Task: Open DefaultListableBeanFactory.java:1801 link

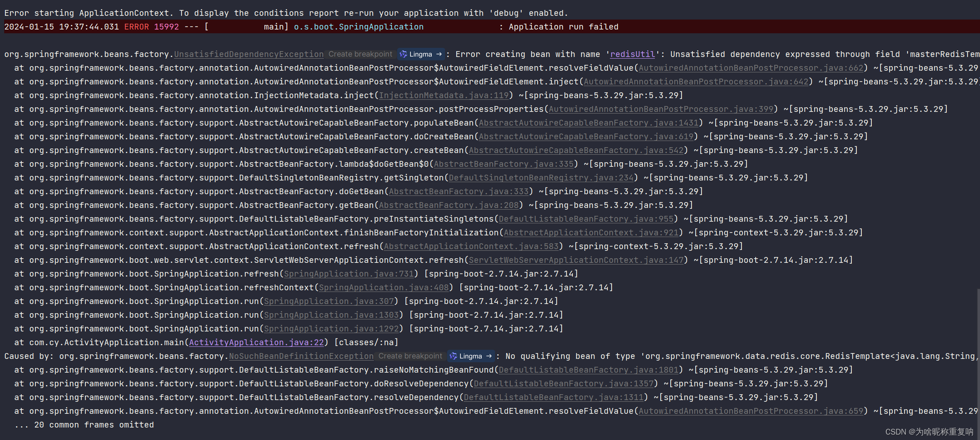Action: (589, 370)
